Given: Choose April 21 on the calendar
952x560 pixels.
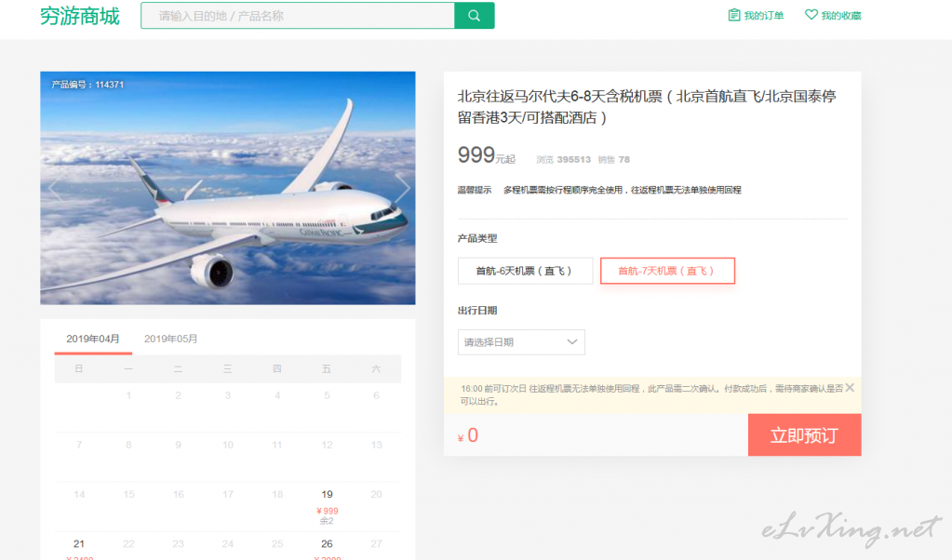Looking at the screenshot, I should click(79, 544).
